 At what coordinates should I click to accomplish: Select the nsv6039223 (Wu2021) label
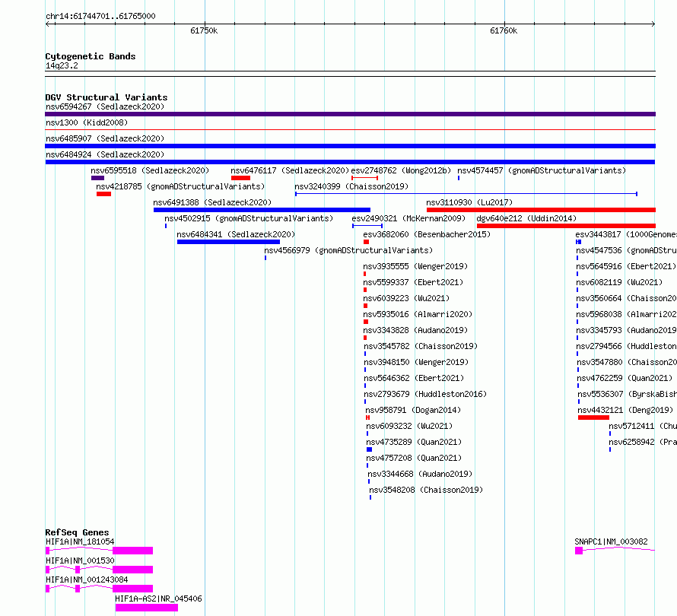406,298
